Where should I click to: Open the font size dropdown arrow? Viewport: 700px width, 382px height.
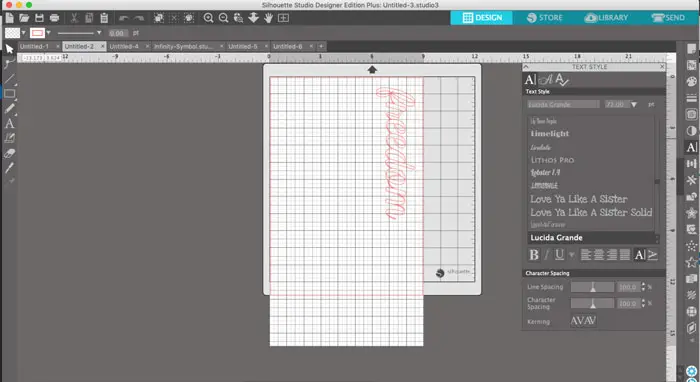click(634, 104)
